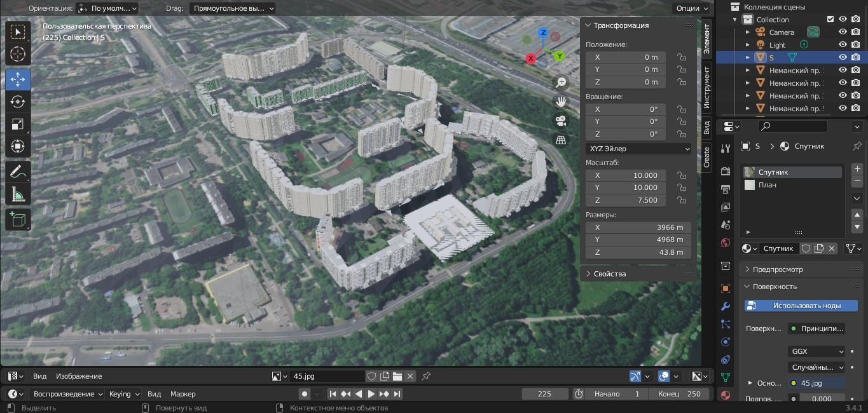Toggle Collection exclude checkbox
The height and width of the screenshot is (413, 868).
pos(830,19)
